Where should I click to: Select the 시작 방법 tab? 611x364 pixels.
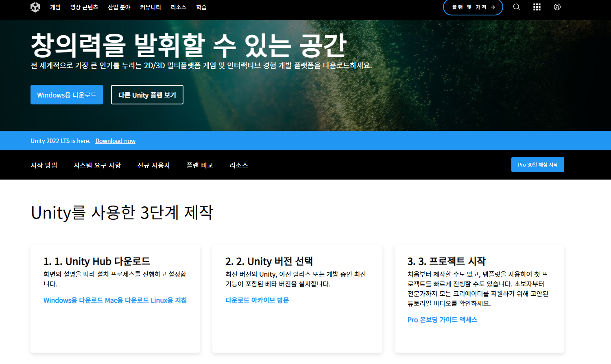tap(44, 165)
